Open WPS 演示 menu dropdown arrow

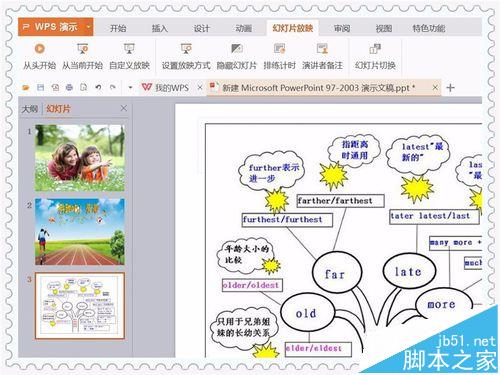tap(88, 27)
